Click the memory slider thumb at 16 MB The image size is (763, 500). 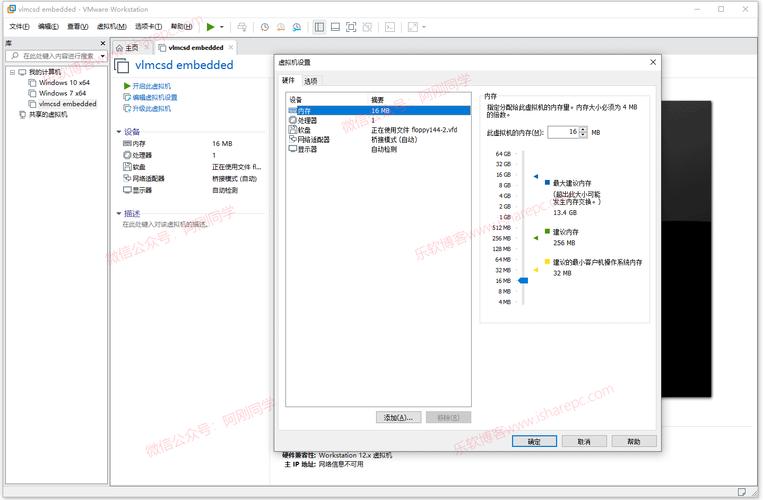coord(523,281)
